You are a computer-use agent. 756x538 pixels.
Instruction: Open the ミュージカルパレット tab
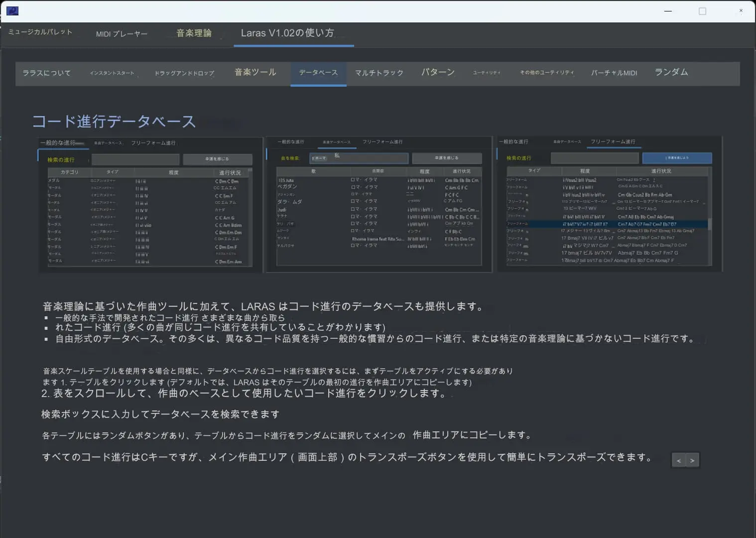click(40, 32)
